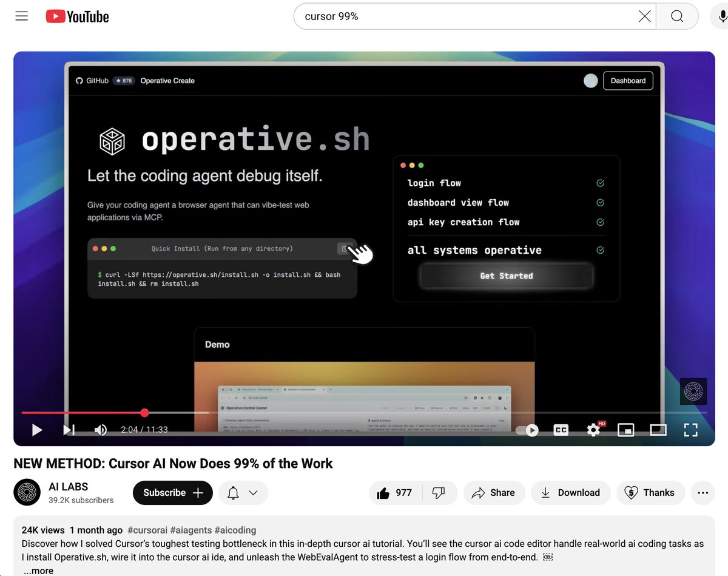Expand the description with ...more
The height and width of the screenshot is (576, 728).
[x=38, y=571]
